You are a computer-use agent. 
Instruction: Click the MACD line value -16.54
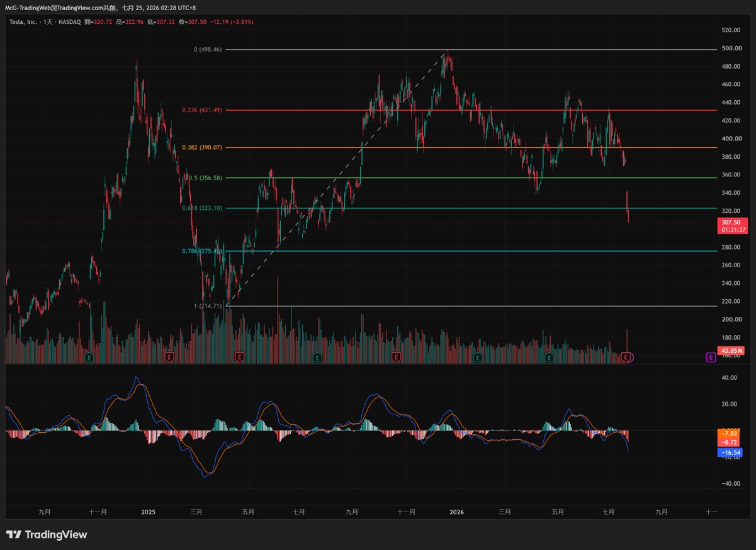point(730,452)
